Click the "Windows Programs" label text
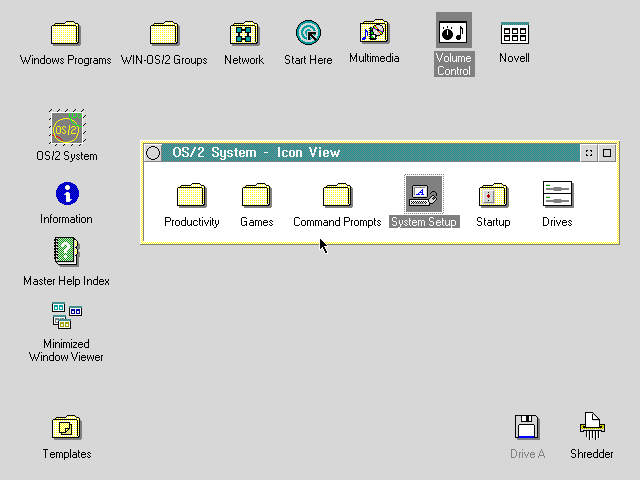Image resolution: width=640 pixels, height=480 pixels. (x=65, y=60)
